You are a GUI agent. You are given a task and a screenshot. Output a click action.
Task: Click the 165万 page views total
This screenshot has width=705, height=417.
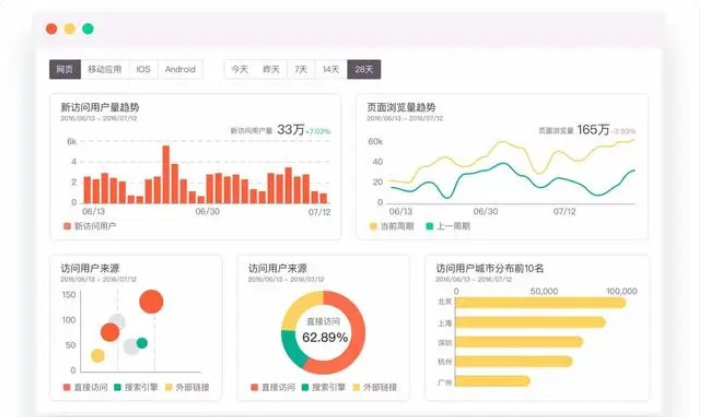[593, 130]
